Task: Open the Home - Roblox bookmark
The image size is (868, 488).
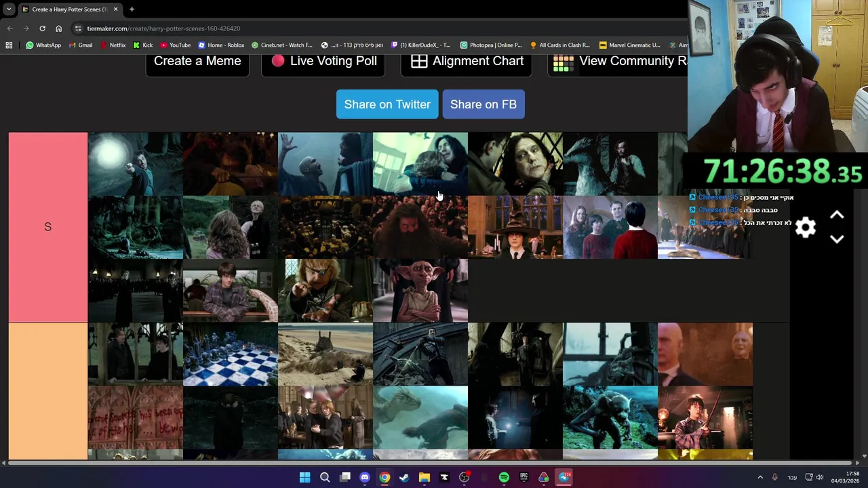Action: click(x=221, y=45)
